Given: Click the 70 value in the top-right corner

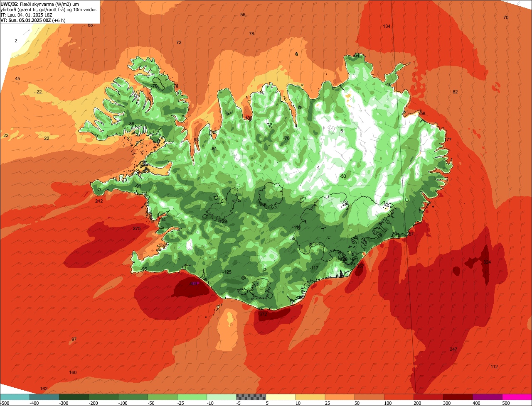Looking at the screenshot, I should click(506, 17).
